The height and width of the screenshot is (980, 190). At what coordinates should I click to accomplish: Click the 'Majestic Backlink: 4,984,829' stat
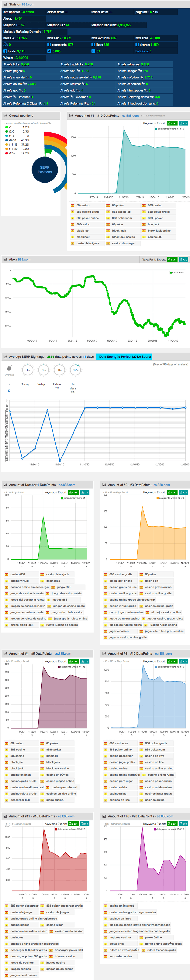(111, 25)
